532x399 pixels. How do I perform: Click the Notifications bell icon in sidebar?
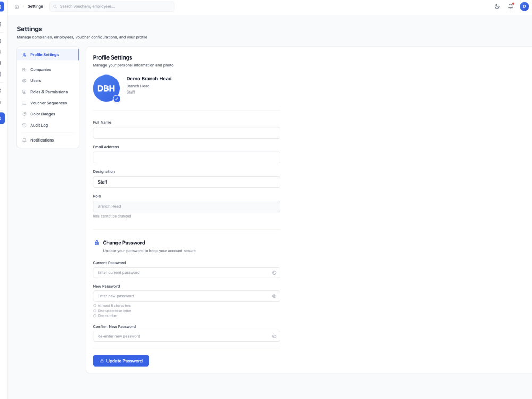click(x=24, y=140)
